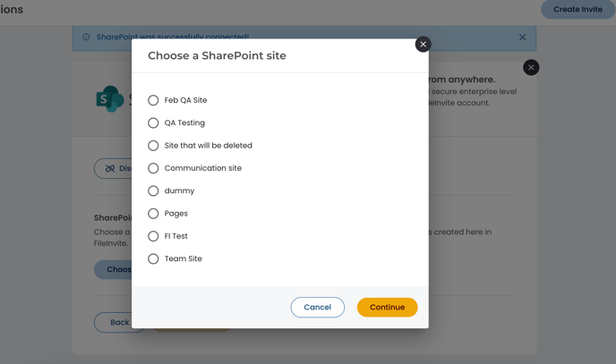Choose Site that will be deleted option
The width and height of the screenshot is (616, 364).
[x=153, y=146]
